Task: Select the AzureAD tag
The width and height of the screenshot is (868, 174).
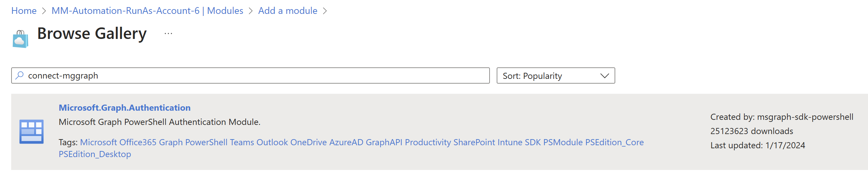Action: (x=346, y=142)
